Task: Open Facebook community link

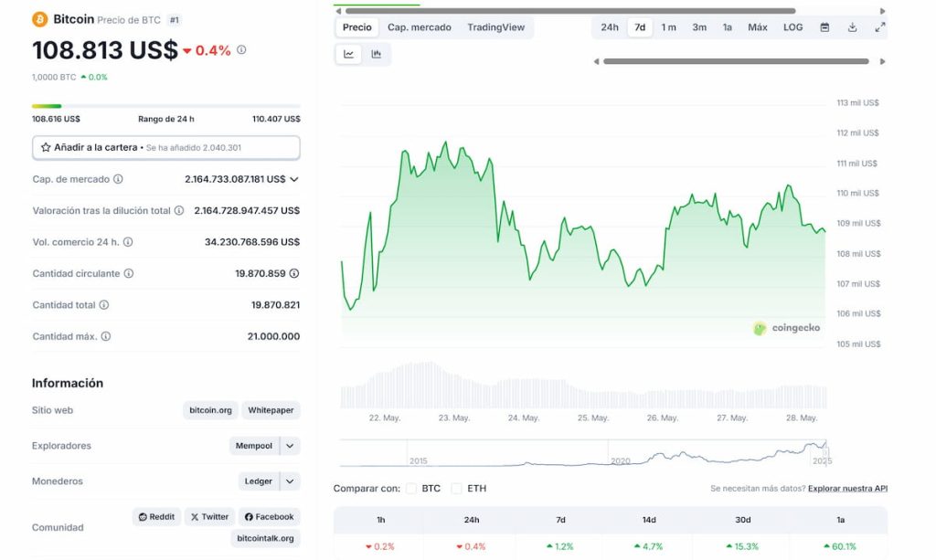Action: tap(270, 517)
